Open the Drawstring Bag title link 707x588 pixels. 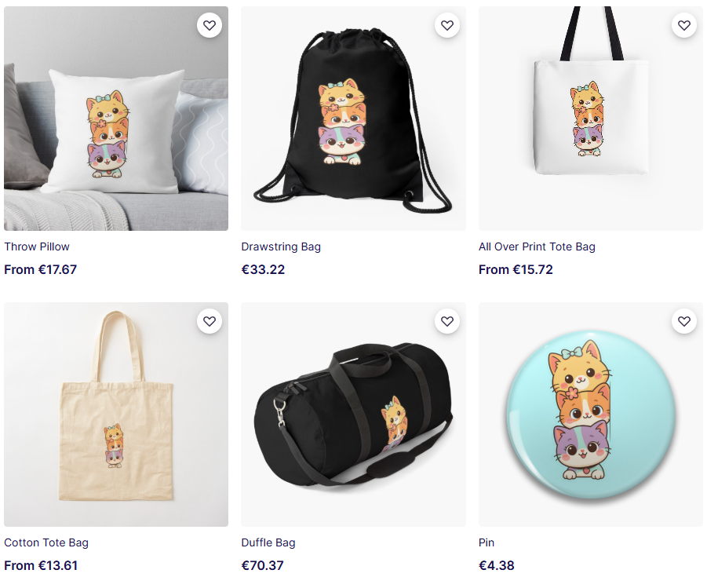[x=281, y=247]
